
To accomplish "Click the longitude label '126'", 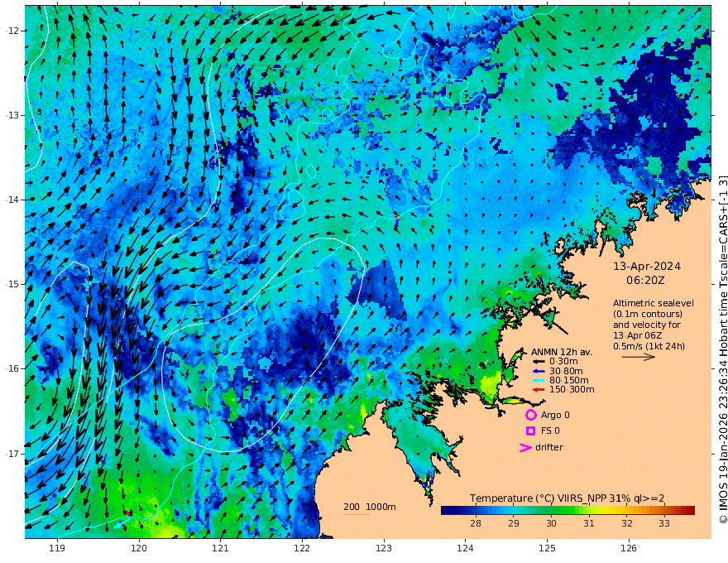I will 629,548.
